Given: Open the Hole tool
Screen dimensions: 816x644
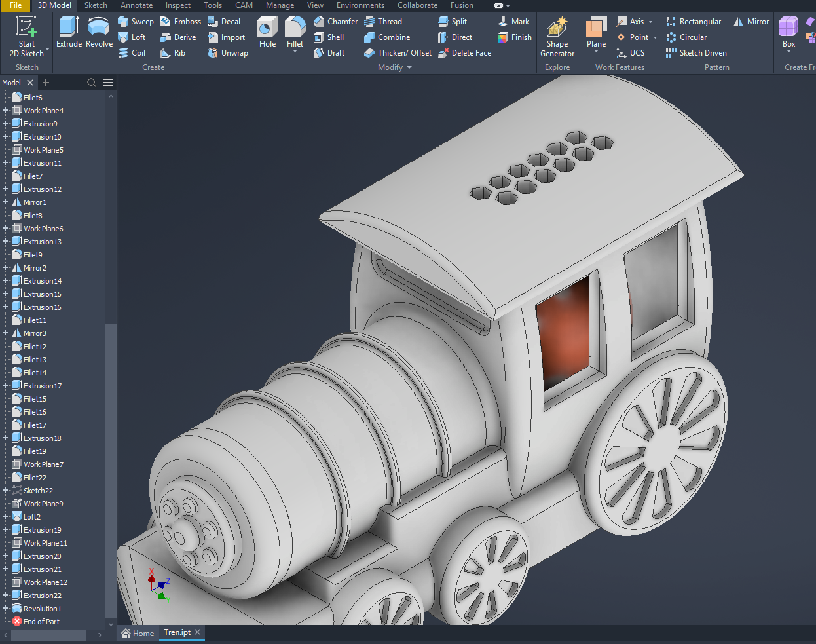Looking at the screenshot, I should point(267,31).
